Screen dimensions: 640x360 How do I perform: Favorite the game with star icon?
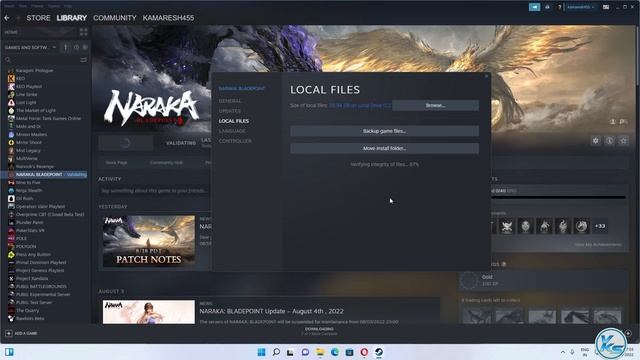[x=623, y=141]
